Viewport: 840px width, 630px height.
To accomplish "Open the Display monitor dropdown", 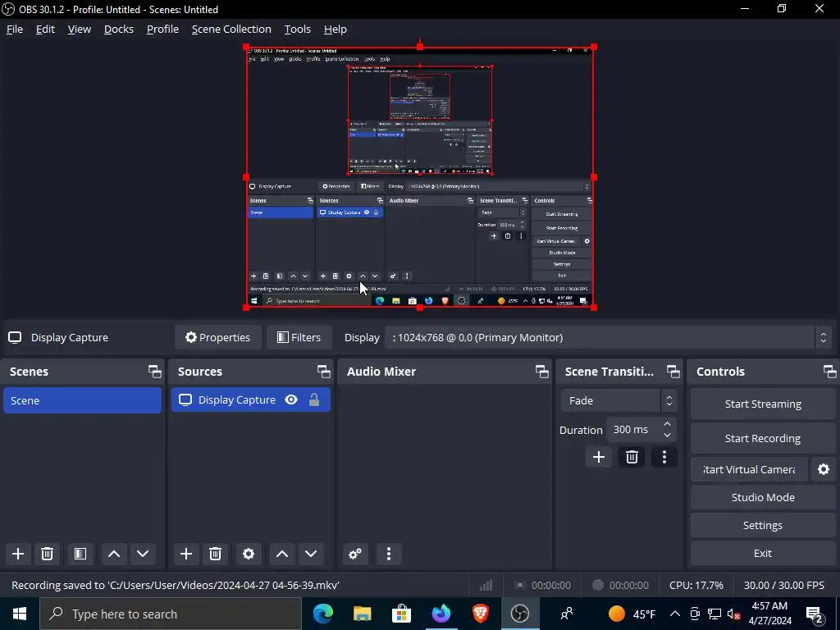I will click(x=608, y=337).
